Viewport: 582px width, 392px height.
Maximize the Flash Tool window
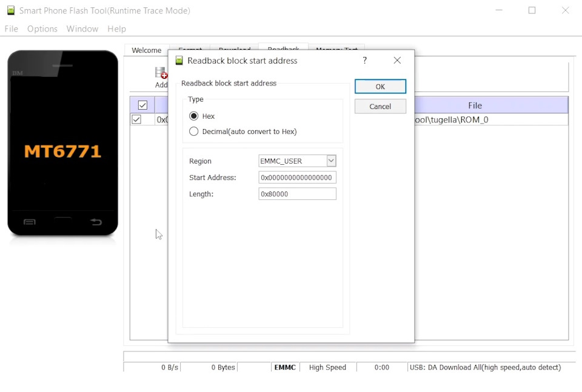point(532,10)
